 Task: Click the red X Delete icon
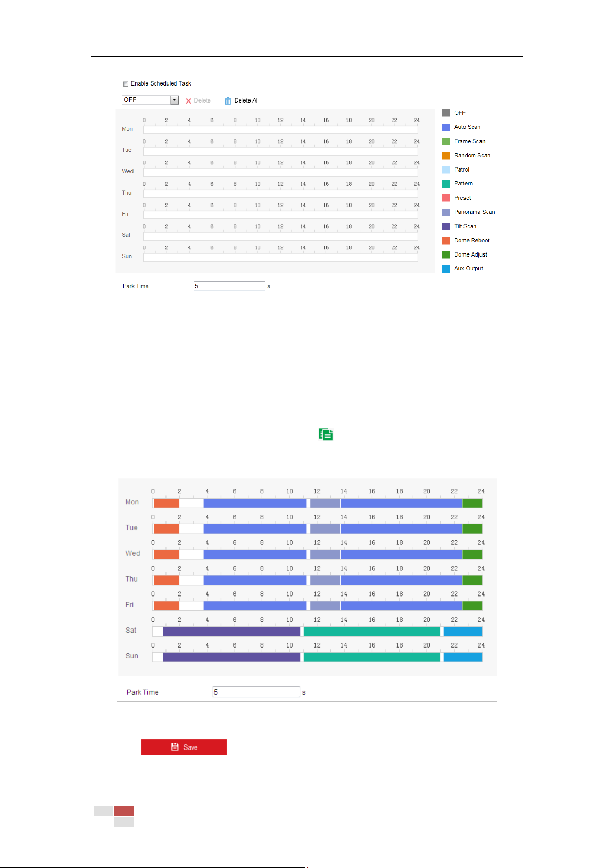point(188,101)
